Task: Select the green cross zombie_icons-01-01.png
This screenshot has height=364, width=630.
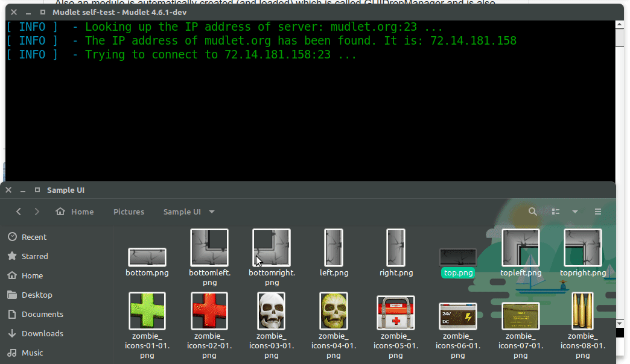Action: (x=147, y=311)
